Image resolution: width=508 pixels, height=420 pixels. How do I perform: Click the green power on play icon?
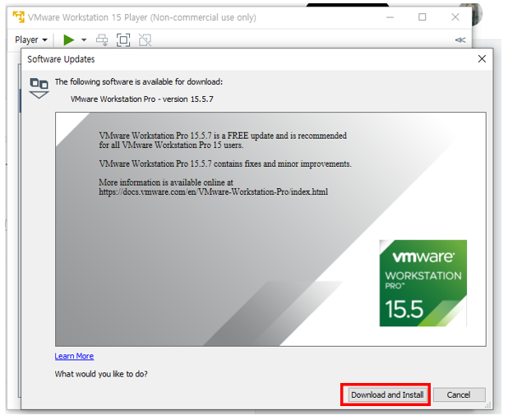(69, 40)
